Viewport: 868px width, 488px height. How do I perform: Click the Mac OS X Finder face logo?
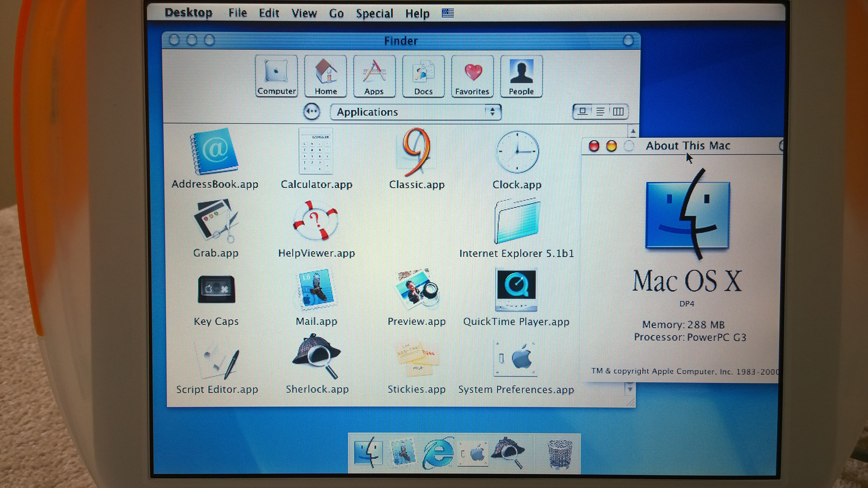(x=688, y=215)
